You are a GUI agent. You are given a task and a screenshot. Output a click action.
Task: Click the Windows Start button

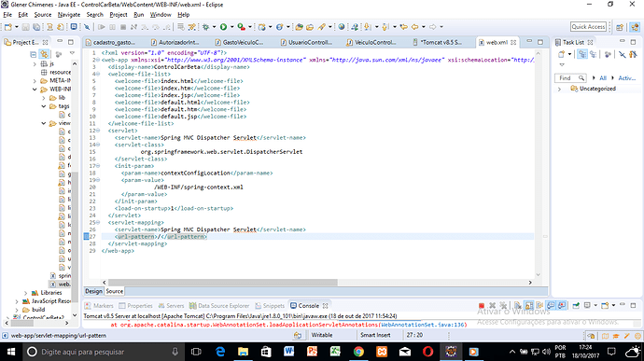click(11, 352)
